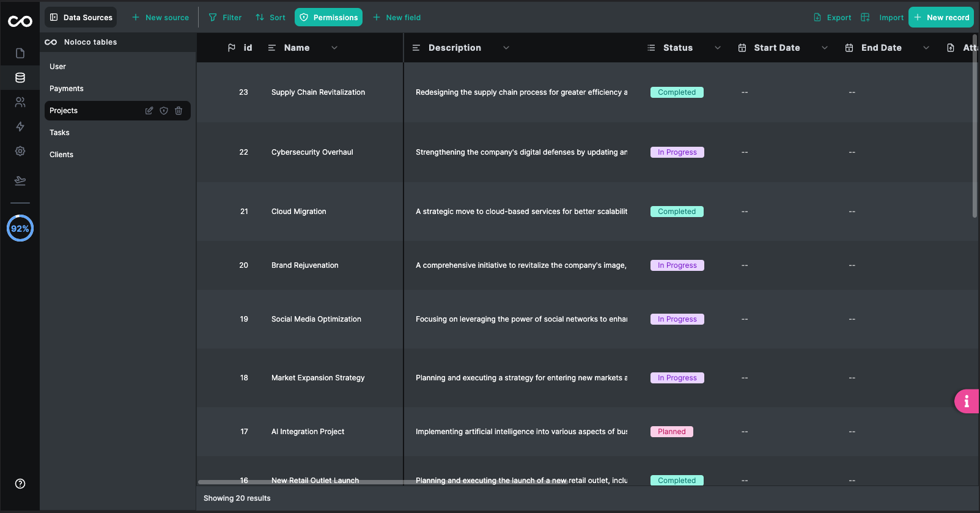Click the pink info bubble icon
Screen dimensions: 980x513
coord(966,401)
